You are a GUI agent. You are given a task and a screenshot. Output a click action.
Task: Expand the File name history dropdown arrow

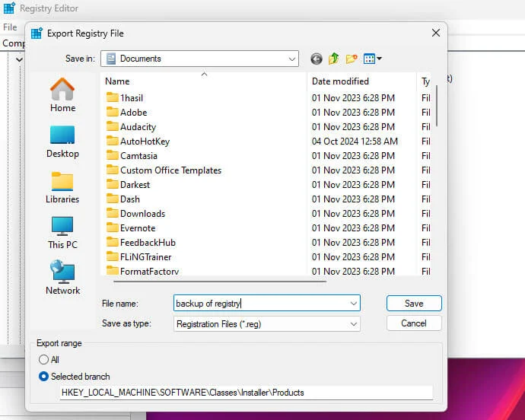coord(354,304)
